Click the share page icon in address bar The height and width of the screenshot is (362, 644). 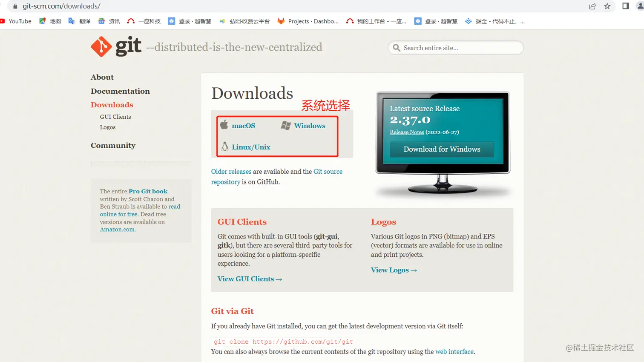click(x=592, y=6)
